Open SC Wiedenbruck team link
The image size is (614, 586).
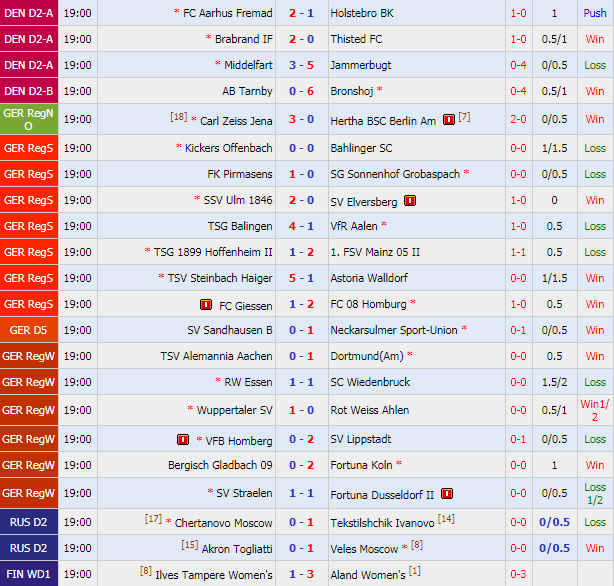pos(370,382)
